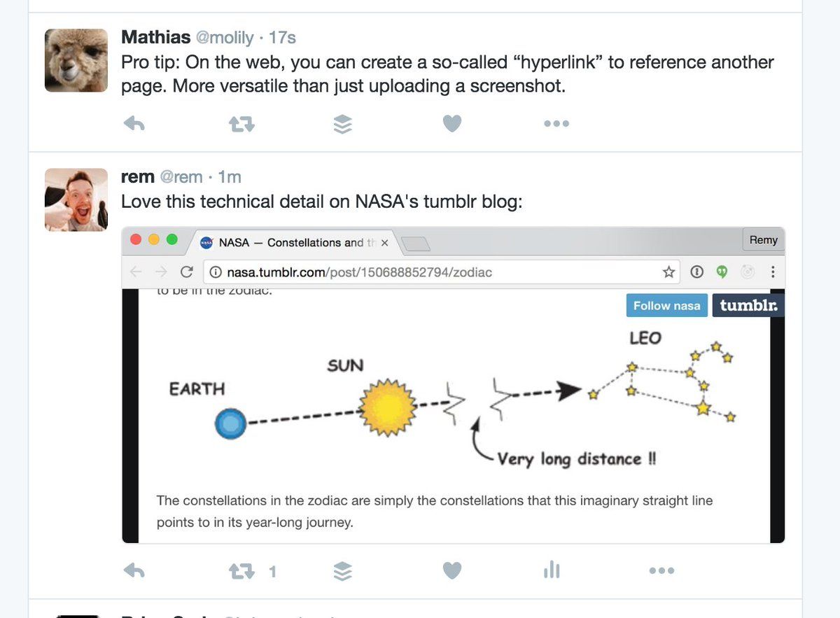Open rem's profile avatar

pos(76,199)
